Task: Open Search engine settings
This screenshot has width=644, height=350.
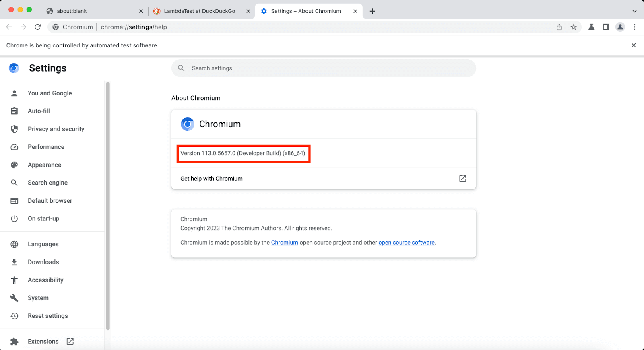Action: [x=47, y=183]
